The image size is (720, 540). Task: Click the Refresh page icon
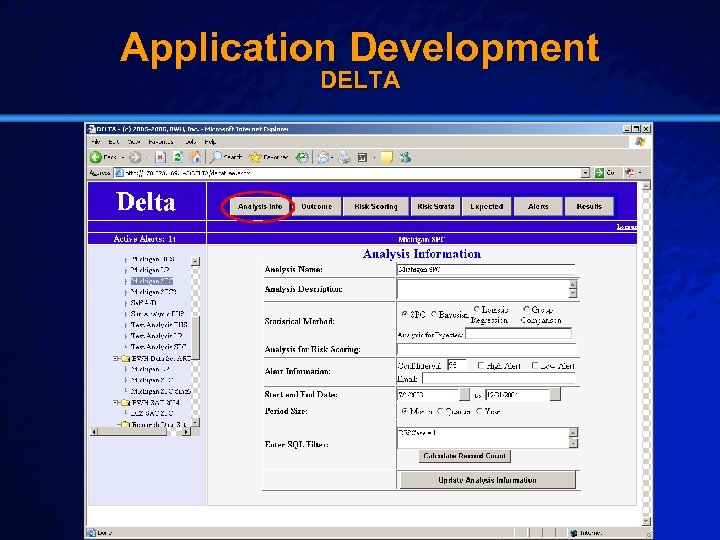tap(178, 158)
